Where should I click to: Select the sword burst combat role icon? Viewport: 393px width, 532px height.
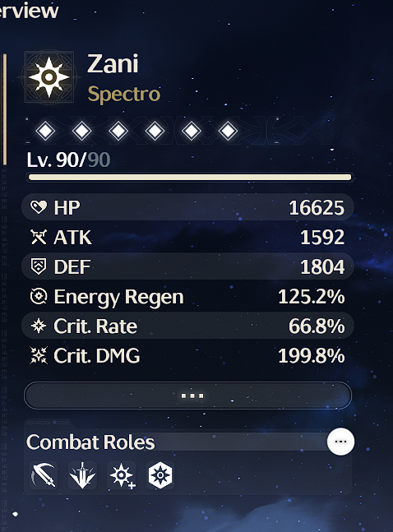[x=82, y=475]
